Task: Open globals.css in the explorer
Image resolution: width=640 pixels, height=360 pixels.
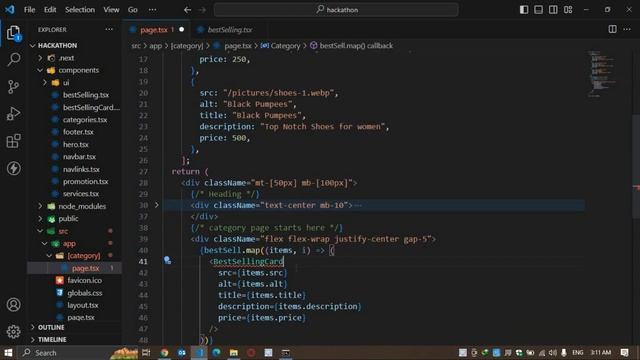Action: pyautogui.click(x=84, y=293)
